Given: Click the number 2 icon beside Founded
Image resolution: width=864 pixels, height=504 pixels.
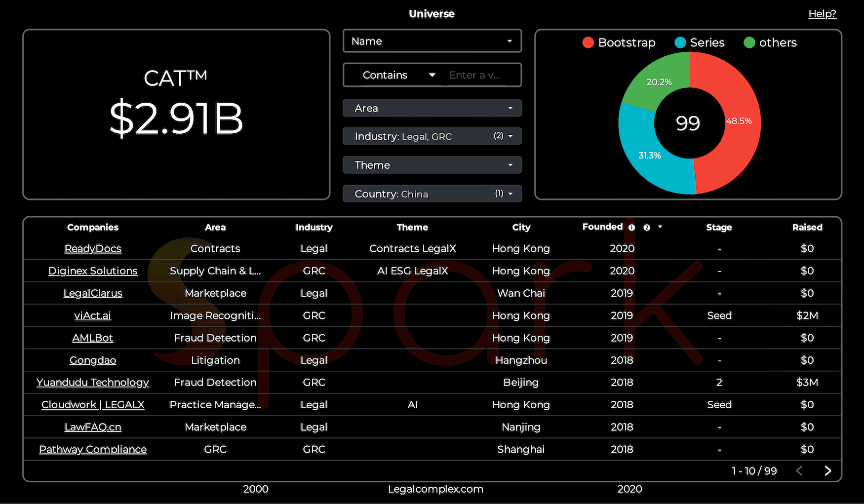Looking at the screenshot, I should click(646, 228).
